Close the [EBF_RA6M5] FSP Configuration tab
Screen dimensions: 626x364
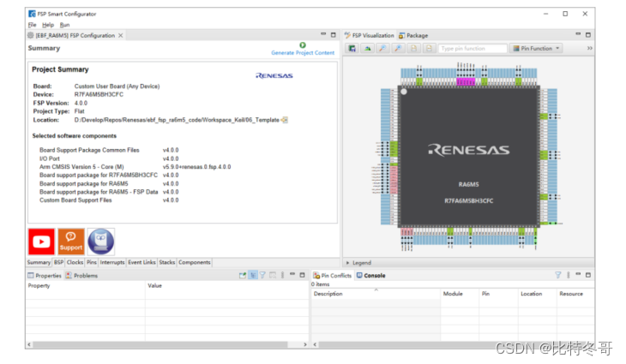121,35
